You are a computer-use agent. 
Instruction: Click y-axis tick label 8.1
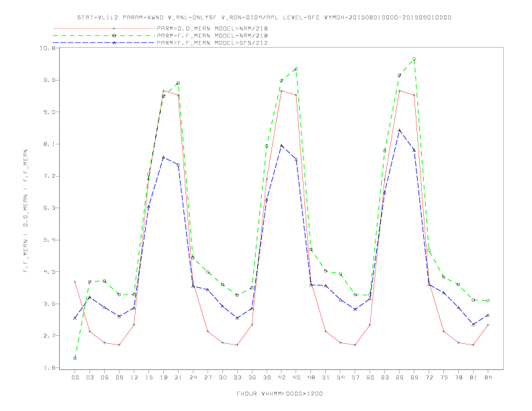pyautogui.click(x=49, y=144)
